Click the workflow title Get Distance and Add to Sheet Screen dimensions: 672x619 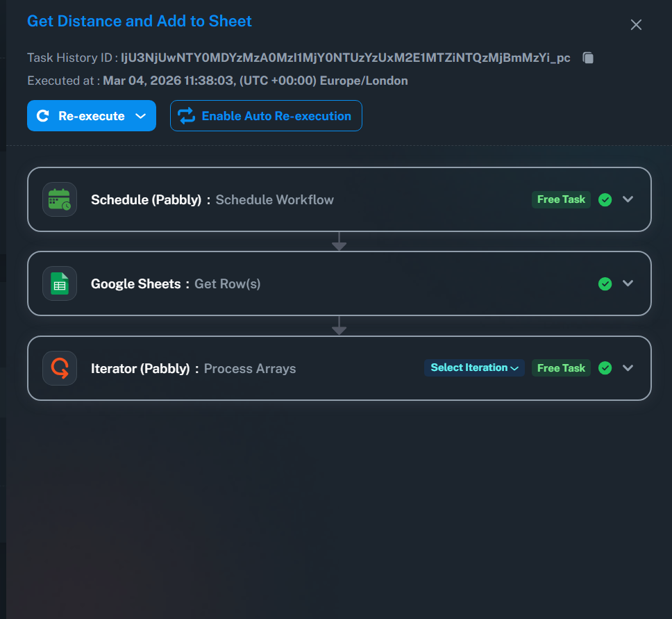(x=140, y=21)
